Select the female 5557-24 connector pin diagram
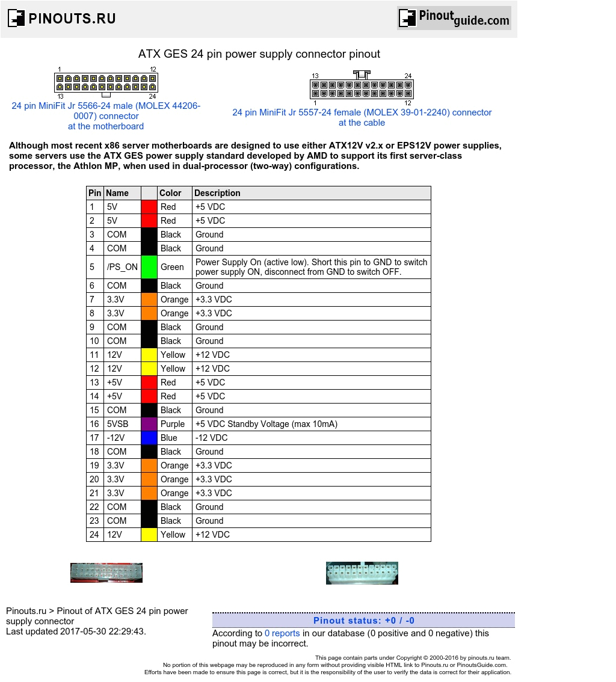The height and width of the screenshot is (682, 616). point(361,88)
